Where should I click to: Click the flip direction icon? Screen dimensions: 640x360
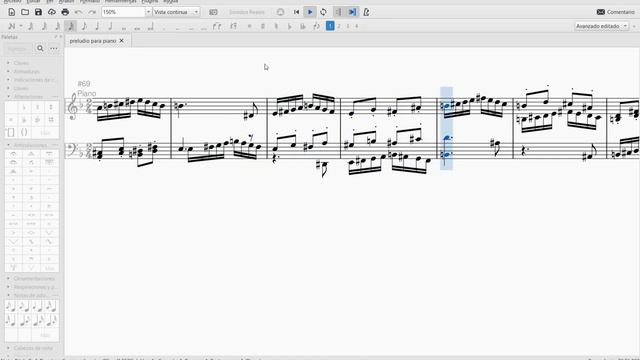[316, 26]
